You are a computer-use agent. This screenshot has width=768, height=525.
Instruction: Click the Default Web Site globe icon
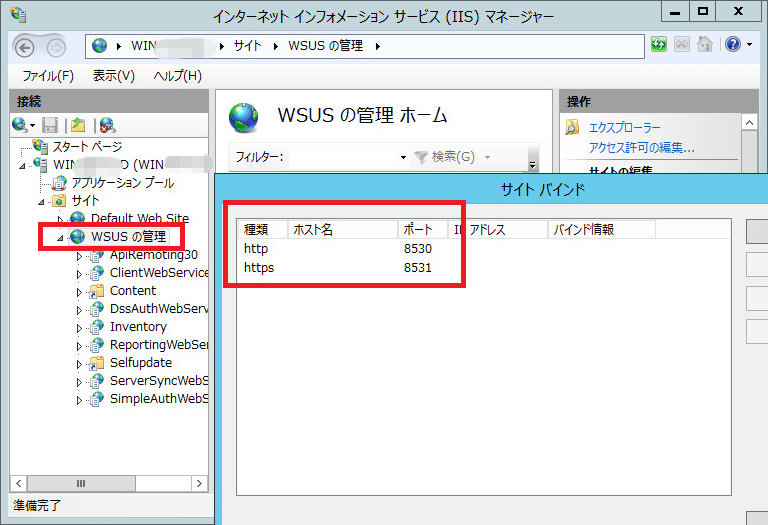tap(77, 218)
